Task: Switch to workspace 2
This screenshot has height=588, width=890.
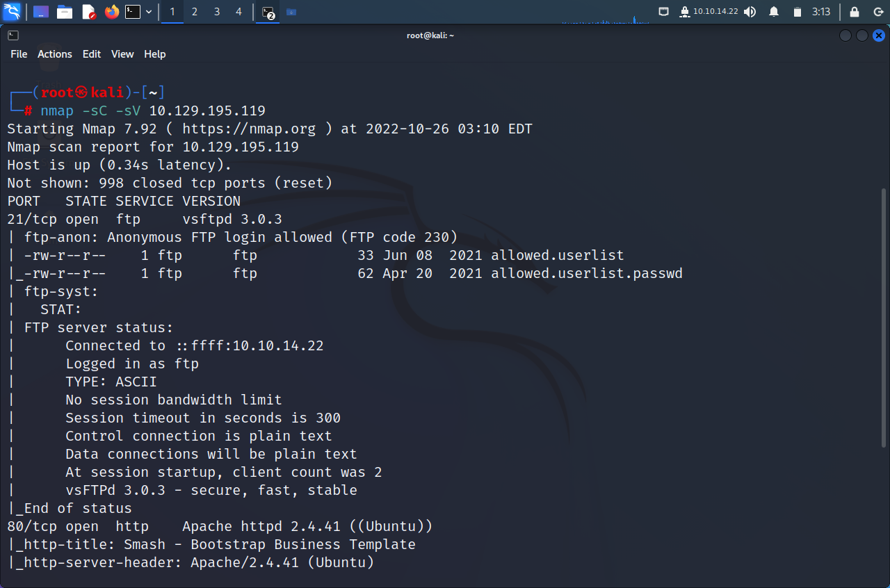Action: tap(195, 12)
